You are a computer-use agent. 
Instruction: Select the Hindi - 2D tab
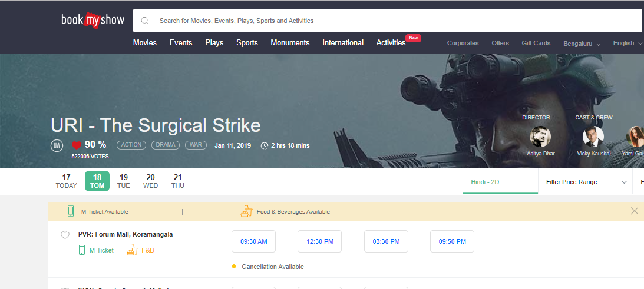tap(500, 182)
